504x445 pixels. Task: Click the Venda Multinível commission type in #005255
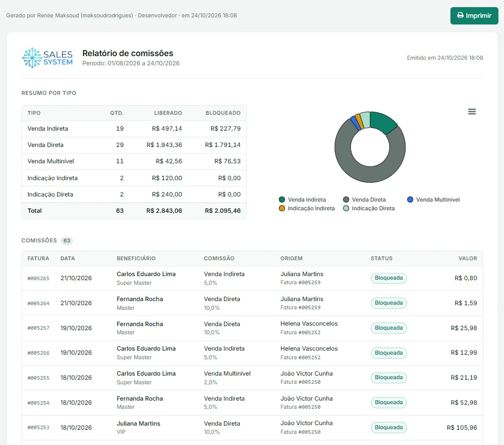tap(227, 374)
